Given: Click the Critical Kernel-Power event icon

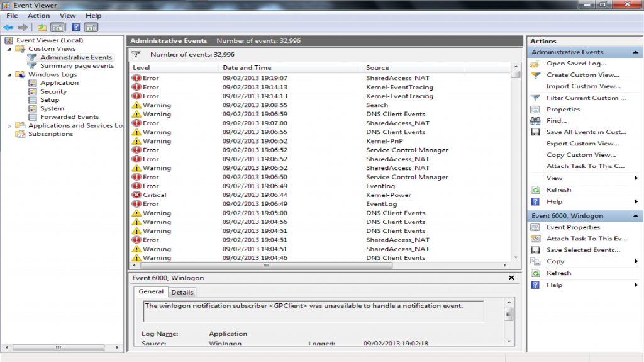Looking at the screenshot, I should [136, 195].
